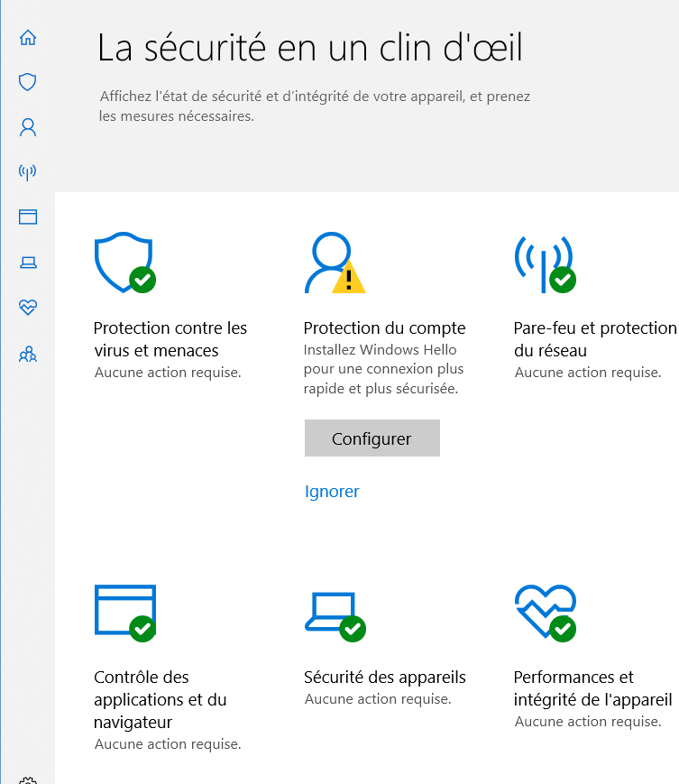Open the large virus protection shield tile icon
Viewport: 679px width, 784px height.
tap(125, 263)
